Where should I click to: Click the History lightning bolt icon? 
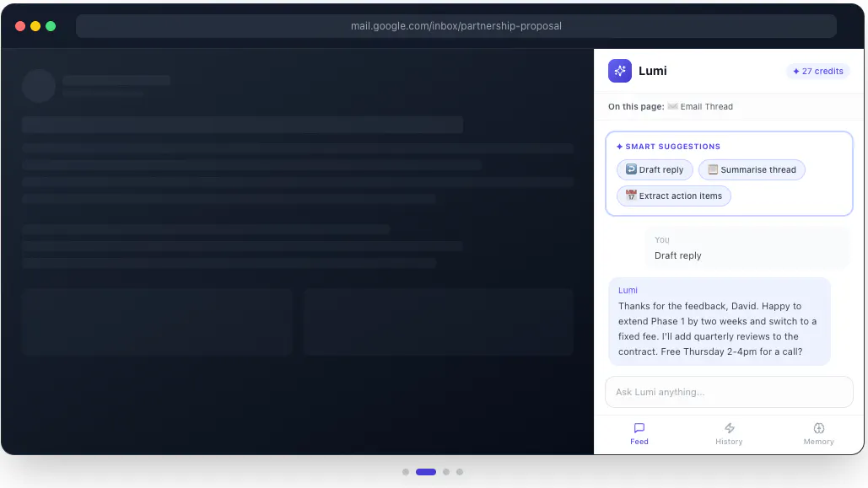click(729, 427)
